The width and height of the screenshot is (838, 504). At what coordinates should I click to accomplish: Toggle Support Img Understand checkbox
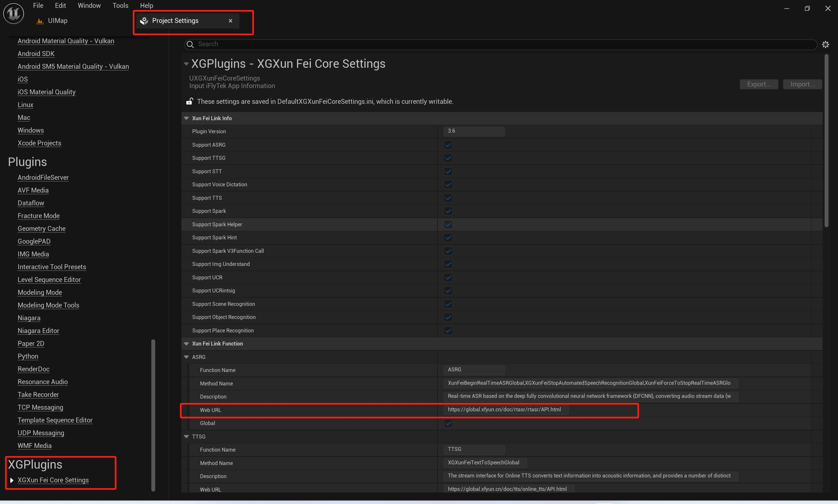(448, 264)
